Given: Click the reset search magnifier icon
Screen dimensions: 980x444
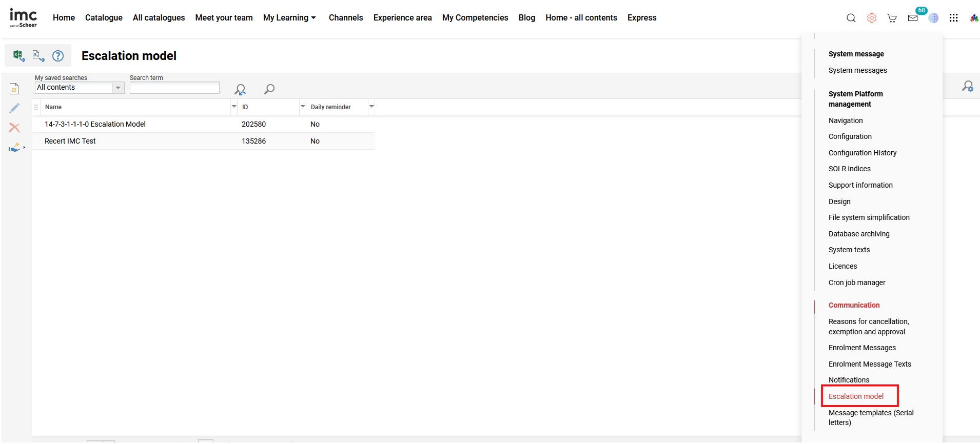Looking at the screenshot, I should (x=240, y=89).
